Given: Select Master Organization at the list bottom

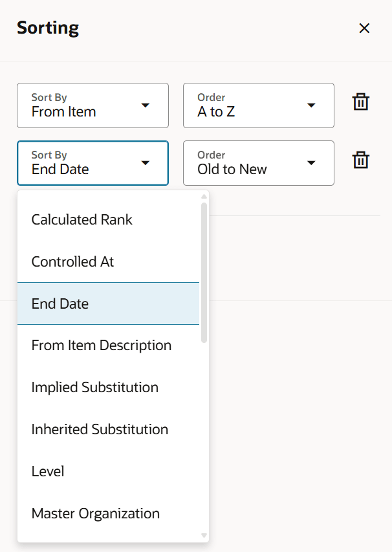Looking at the screenshot, I should pyautogui.click(x=95, y=513).
